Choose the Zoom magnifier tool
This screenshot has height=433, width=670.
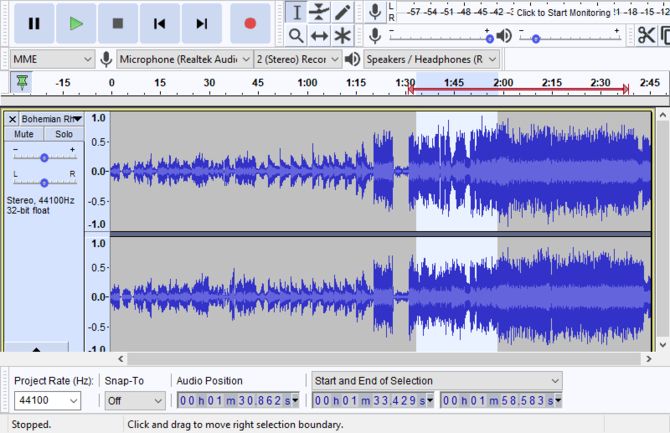tap(296, 36)
